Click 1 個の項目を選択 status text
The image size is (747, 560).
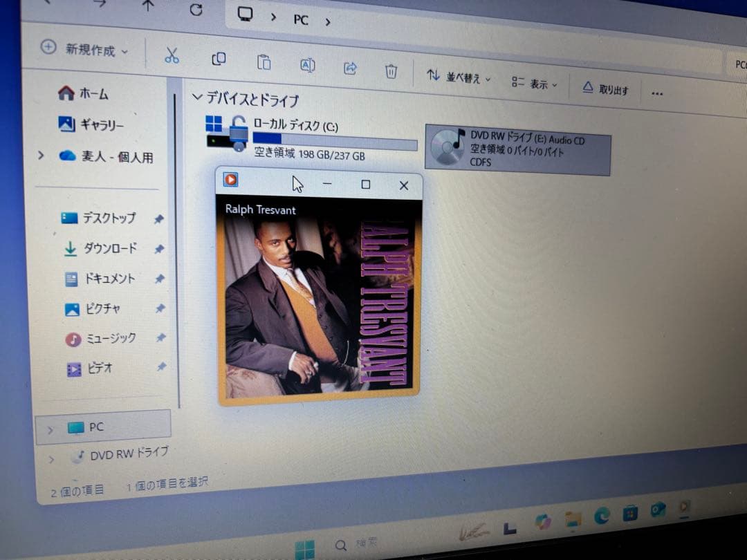(167, 484)
